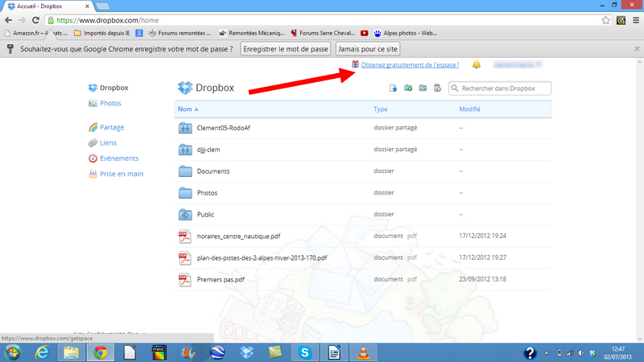Show hidden tray icons arrow
Screen dimensions: 644x362
pos(547,353)
